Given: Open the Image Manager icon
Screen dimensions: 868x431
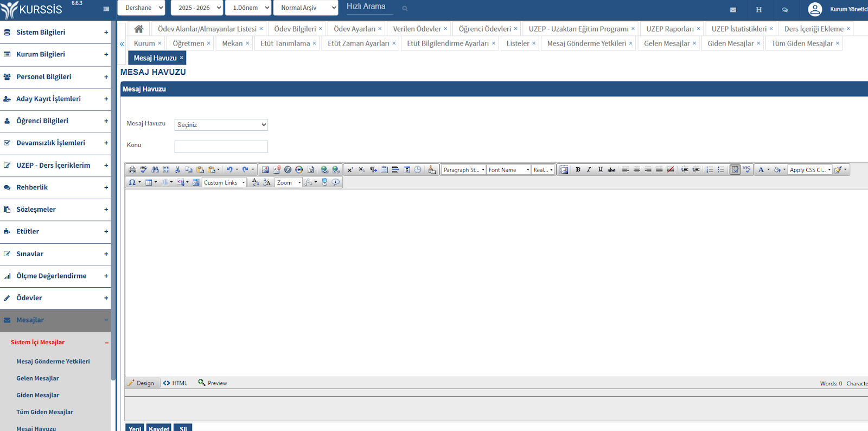Looking at the screenshot, I should tap(265, 170).
